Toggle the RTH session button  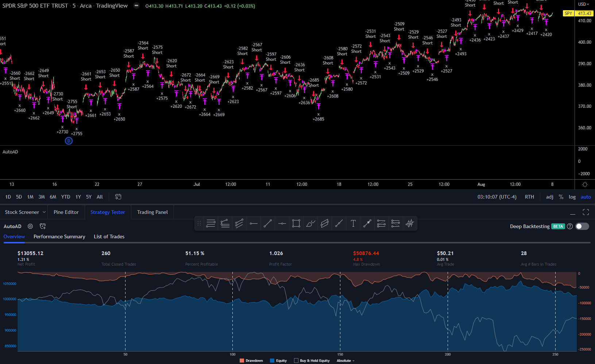point(529,197)
